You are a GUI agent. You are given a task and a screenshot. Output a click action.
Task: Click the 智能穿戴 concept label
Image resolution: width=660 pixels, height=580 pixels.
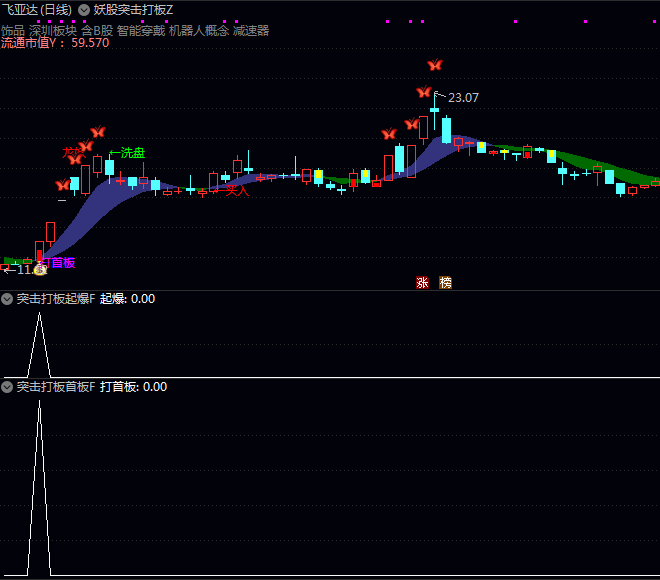141,31
